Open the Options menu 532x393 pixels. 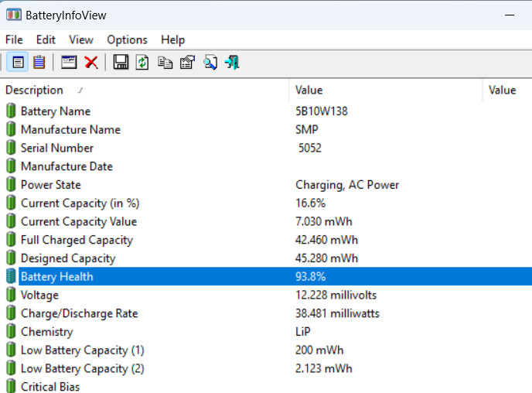[x=127, y=39]
